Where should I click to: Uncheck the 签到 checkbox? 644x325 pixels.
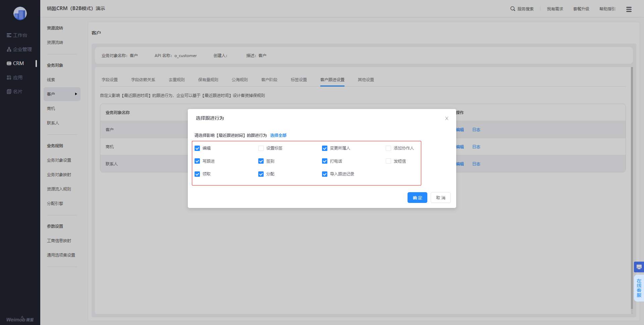click(261, 161)
